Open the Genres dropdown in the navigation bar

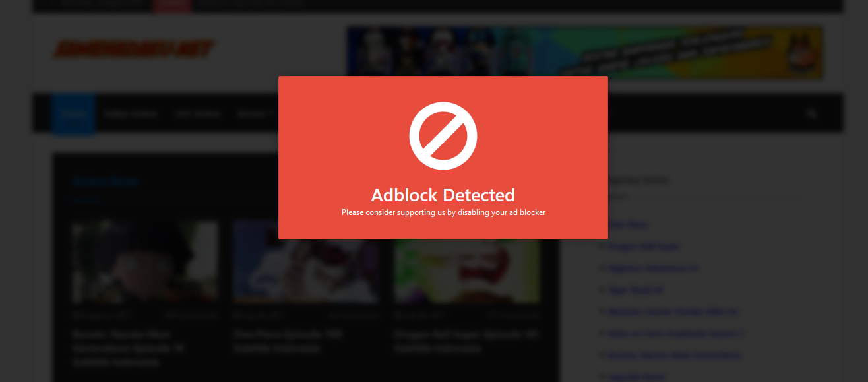pos(255,113)
